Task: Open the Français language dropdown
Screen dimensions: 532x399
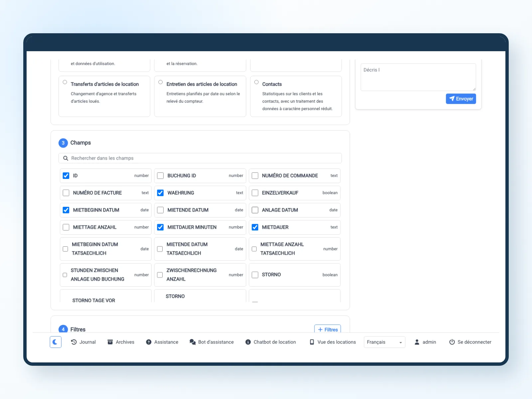Action: [384, 342]
